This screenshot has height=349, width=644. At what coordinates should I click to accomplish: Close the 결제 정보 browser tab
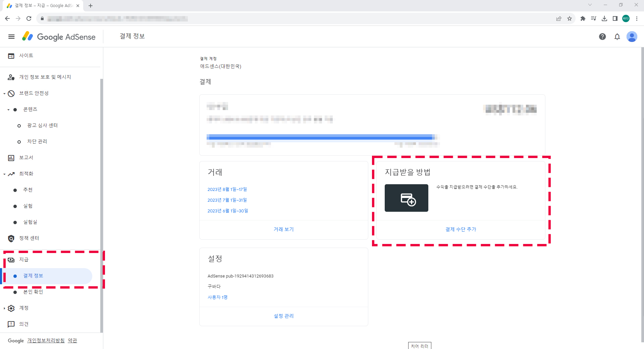(78, 6)
